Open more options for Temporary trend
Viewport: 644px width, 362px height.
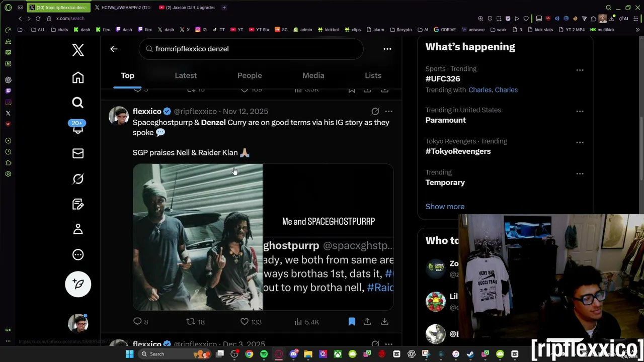pos(580,174)
